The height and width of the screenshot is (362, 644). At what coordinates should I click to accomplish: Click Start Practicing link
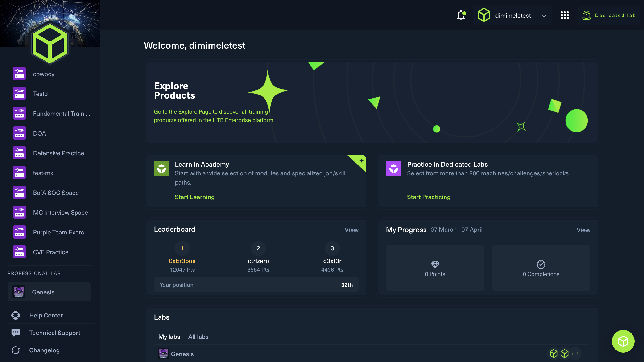coord(429,197)
